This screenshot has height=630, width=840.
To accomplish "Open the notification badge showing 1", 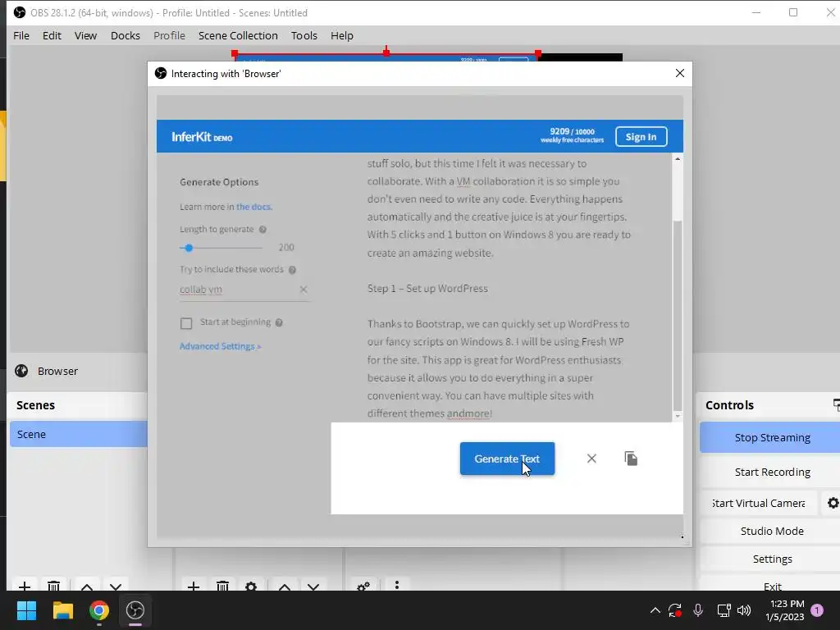I will click(816, 609).
